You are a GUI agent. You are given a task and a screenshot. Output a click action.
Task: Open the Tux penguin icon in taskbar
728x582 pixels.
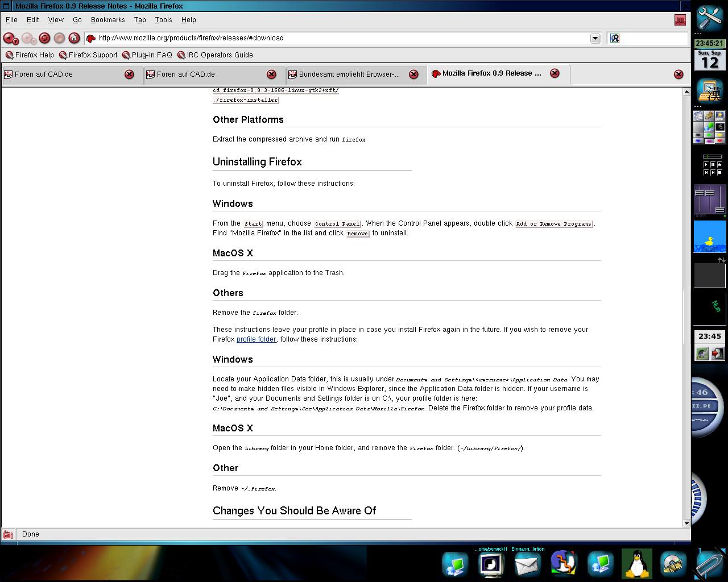pyautogui.click(x=637, y=564)
